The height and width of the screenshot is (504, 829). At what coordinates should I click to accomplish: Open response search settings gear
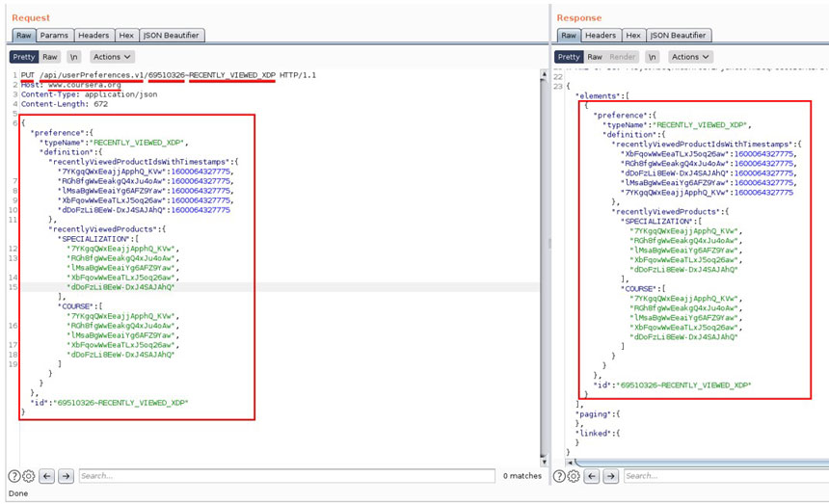click(x=573, y=476)
